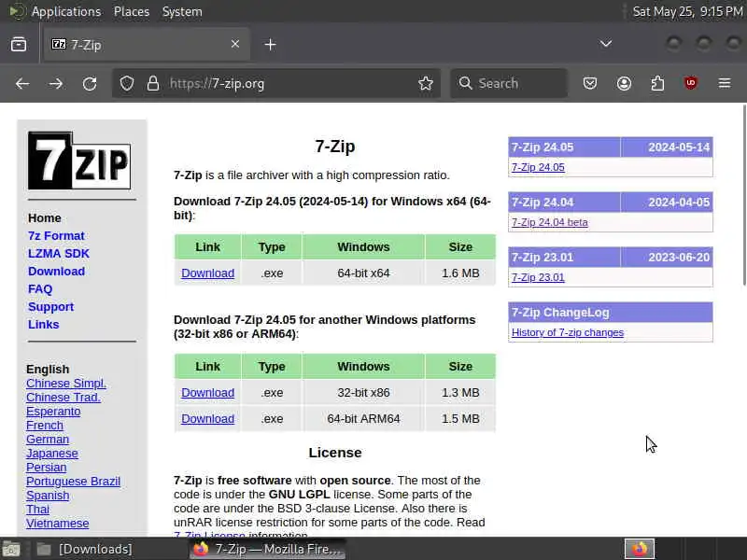Click the Search input field
Image resolution: width=747 pixels, height=560 pixels.
509,83
